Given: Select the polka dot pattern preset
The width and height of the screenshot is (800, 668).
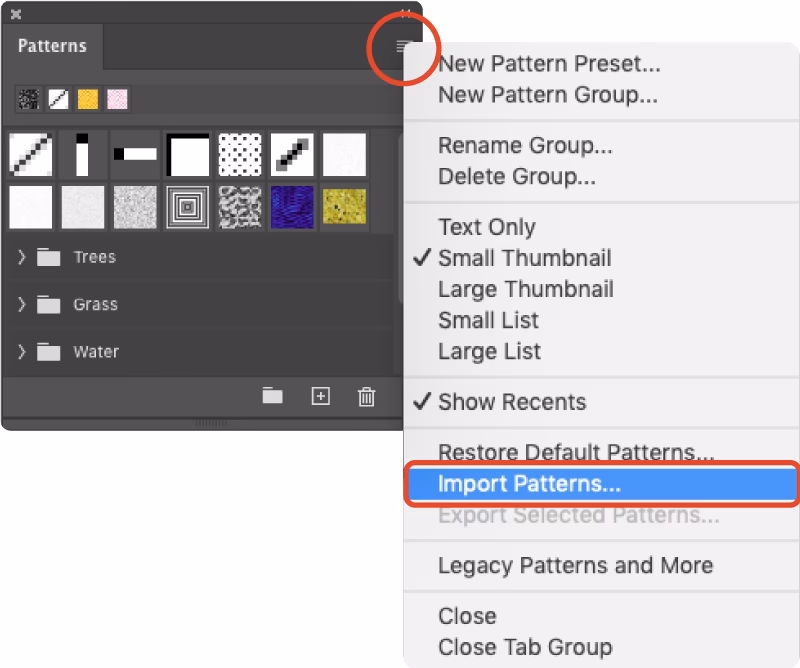Looking at the screenshot, I should (240, 155).
